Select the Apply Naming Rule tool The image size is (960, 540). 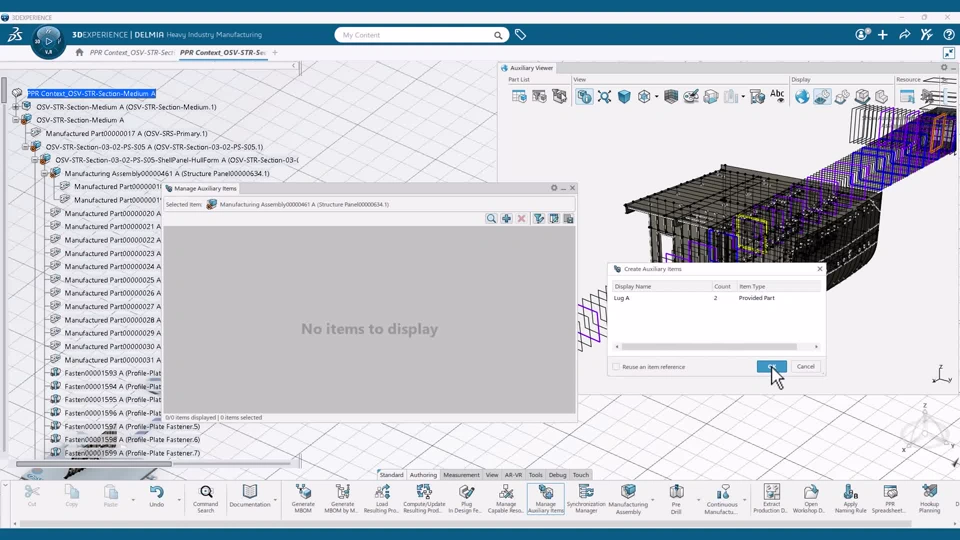click(850, 492)
